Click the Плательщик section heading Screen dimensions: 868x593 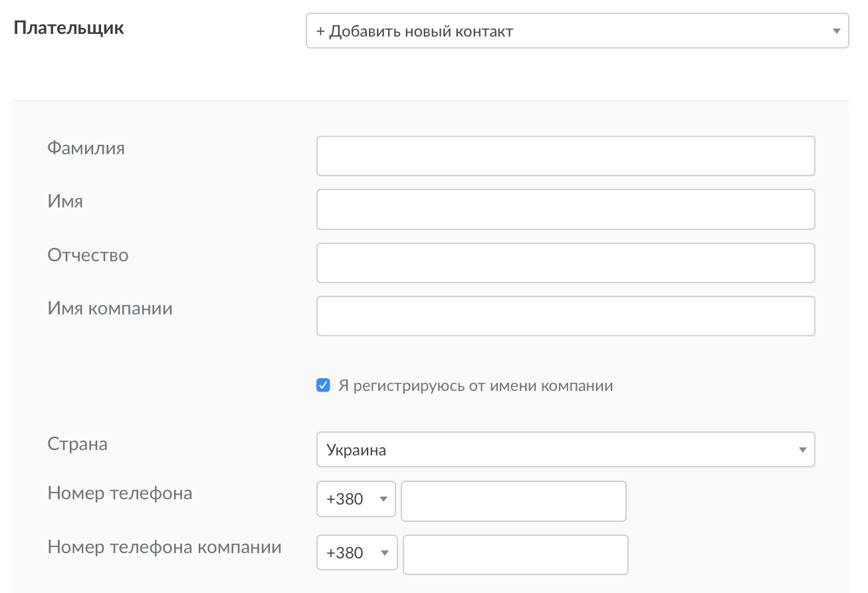pyautogui.click(x=68, y=29)
